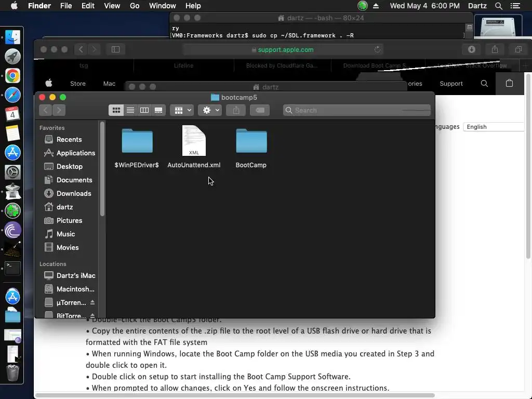Open the Action gear menu in Finder
The width and height of the screenshot is (532, 399).
(x=210, y=110)
